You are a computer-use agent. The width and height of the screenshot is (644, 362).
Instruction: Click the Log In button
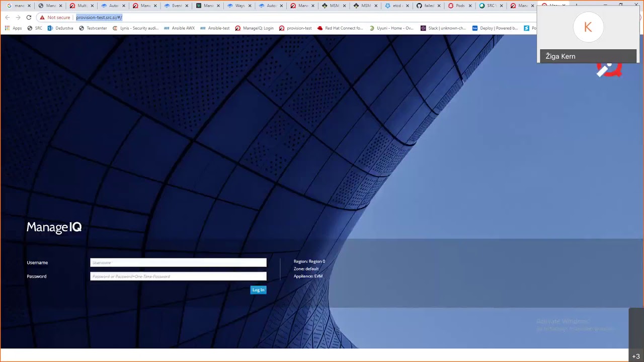258,290
